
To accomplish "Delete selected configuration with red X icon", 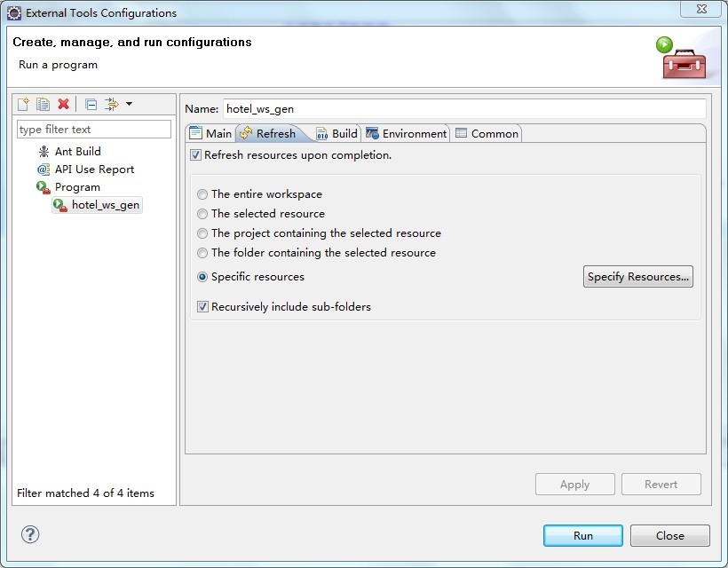I will point(64,104).
